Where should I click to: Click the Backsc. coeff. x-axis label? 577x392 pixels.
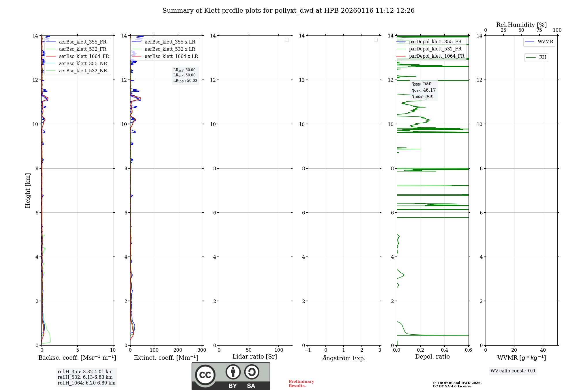point(77,358)
